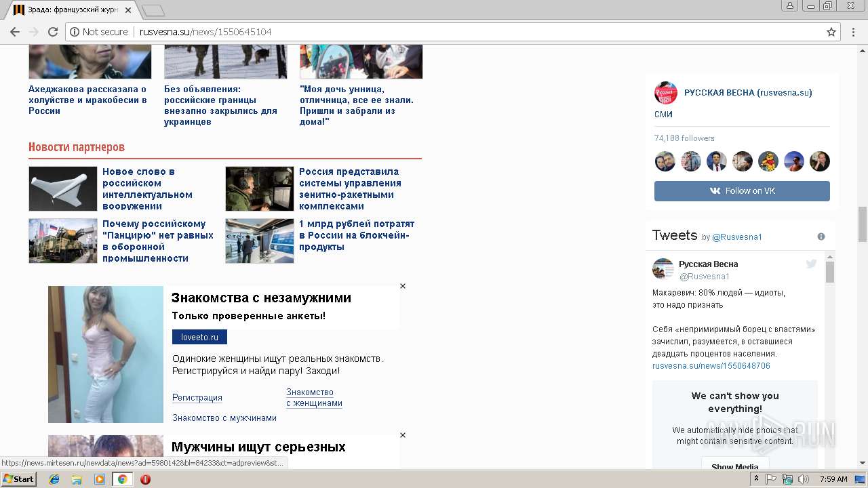Open the loveeto.ru ad button
This screenshot has height=488, width=868.
(199, 337)
